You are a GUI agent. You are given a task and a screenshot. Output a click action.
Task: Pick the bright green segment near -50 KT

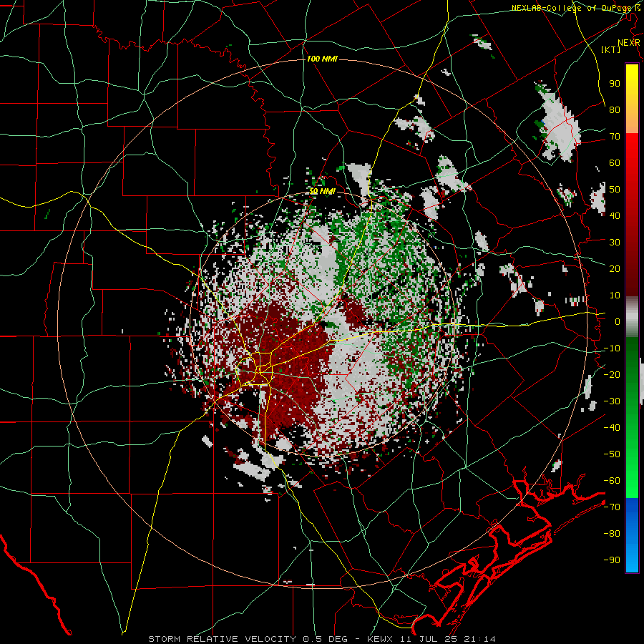[x=632, y=454]
